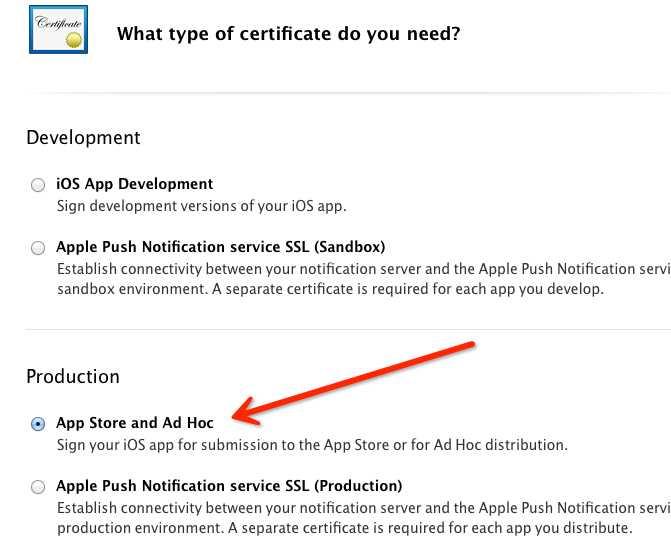Select the iOS App Development radio button
The image size is (671, 557).
[38, 185]
